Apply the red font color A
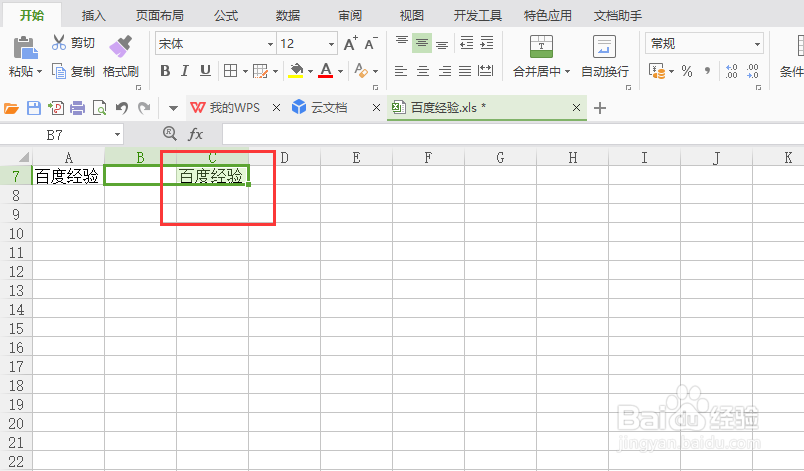Screen dimensions: 804x471 pyautogui.click(x=326, y=71)
